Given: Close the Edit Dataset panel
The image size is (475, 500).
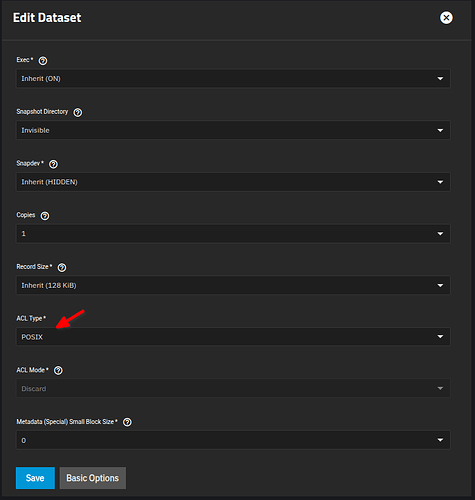Looking at the screenshot, I should tap(446, 18).
